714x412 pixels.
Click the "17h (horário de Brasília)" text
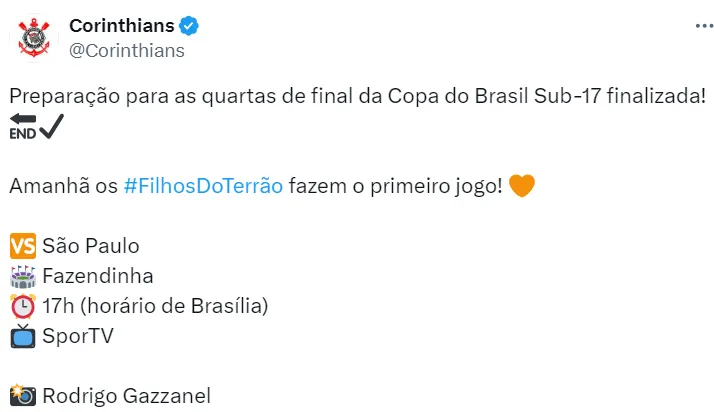coord(156,306)
